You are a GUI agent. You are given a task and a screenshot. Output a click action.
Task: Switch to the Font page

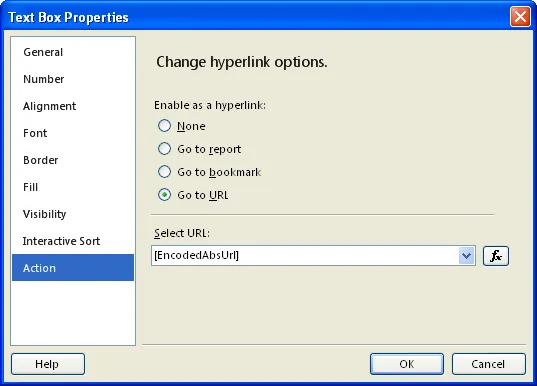tap(73, 133)
